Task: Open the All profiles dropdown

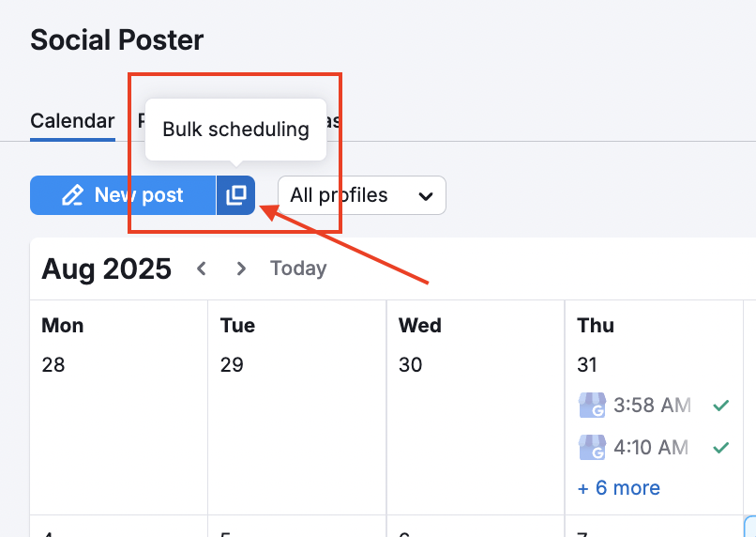Action: pos(361,195)
